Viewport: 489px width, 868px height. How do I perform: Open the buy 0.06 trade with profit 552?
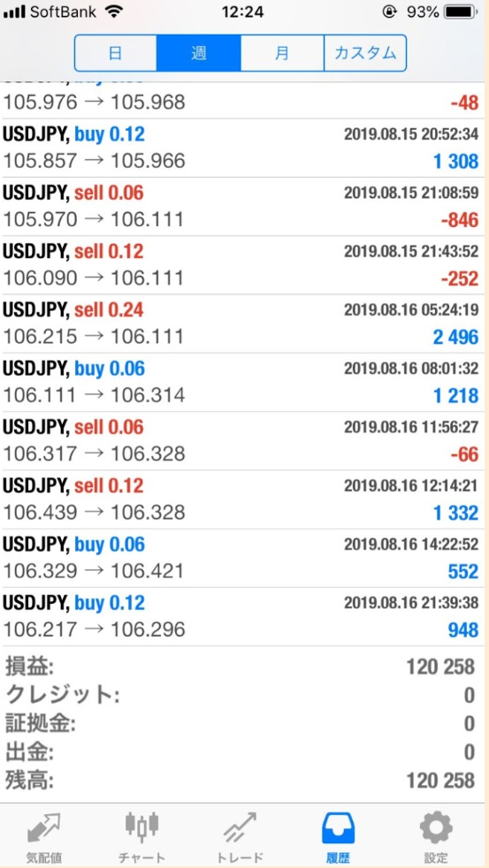tap(242, 559)
